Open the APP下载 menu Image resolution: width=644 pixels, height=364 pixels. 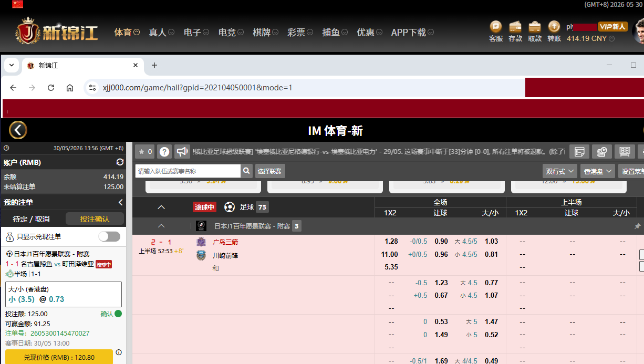(x=412, y=33)
